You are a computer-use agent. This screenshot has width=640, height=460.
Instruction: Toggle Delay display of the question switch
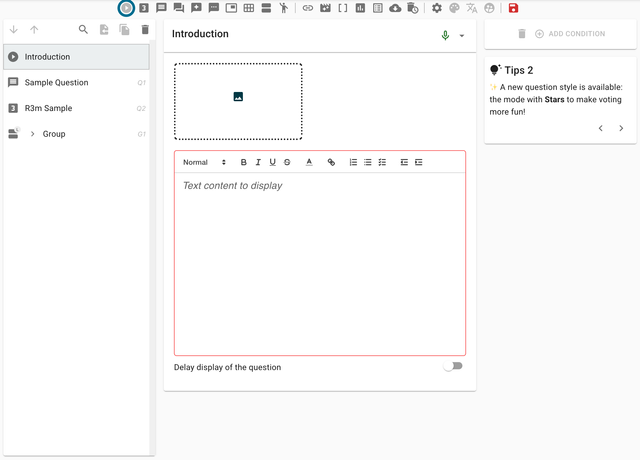[x=453, y=366]
